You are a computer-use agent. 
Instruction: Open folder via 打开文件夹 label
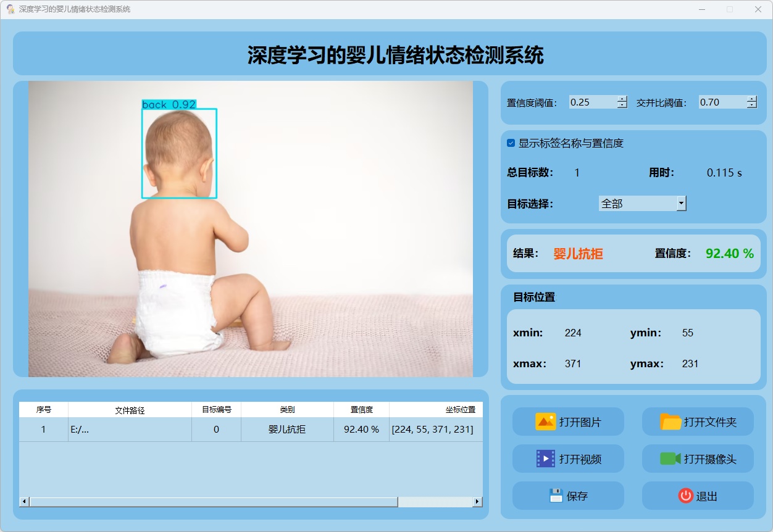point(710,423)
